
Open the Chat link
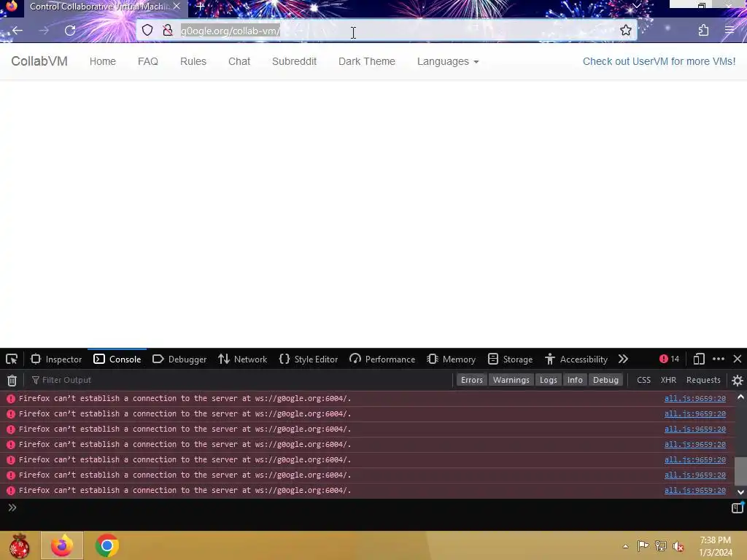239,61
